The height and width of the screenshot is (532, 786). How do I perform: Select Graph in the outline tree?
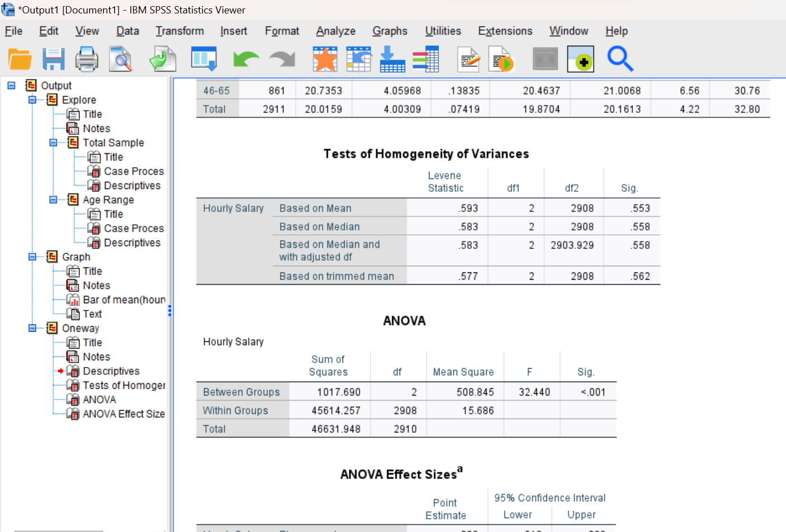(76, 257)
